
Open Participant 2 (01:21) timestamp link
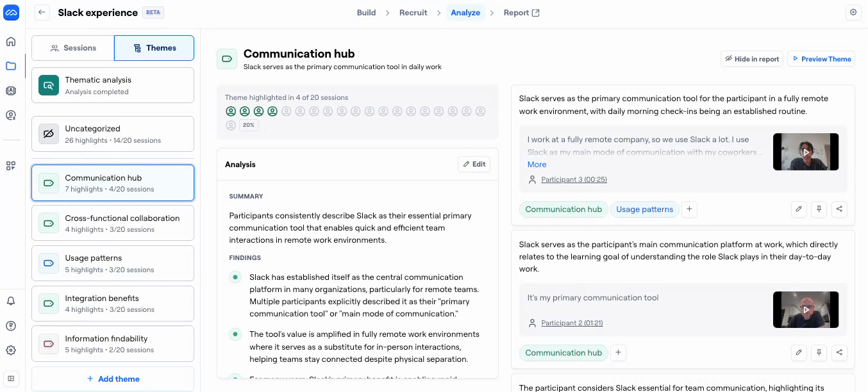coord(572,323)
